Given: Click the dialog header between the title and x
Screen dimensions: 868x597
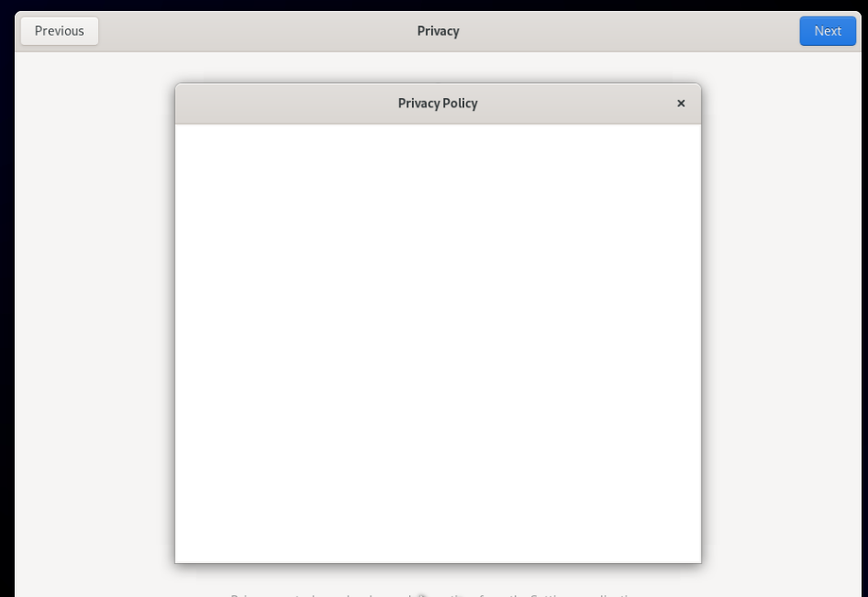Looking at the screenshot, I should (574, 104).
